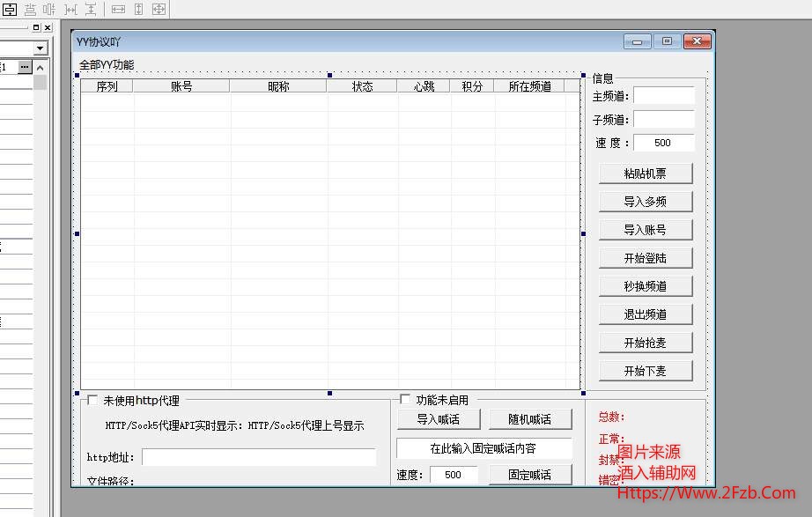Image resolution: width=812 pixels, height=517 pixels.
Task: Click the 导入喊话 button
Action: 439,419
